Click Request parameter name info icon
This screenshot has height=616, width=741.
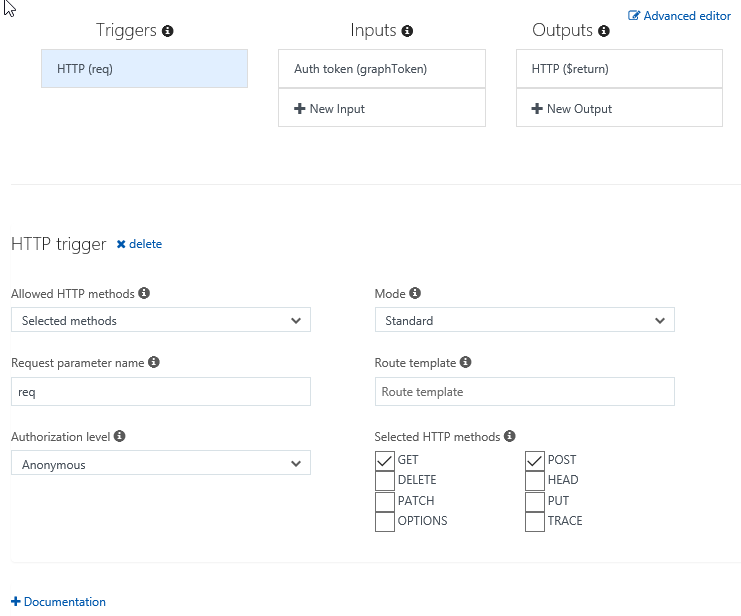point(154,363)
